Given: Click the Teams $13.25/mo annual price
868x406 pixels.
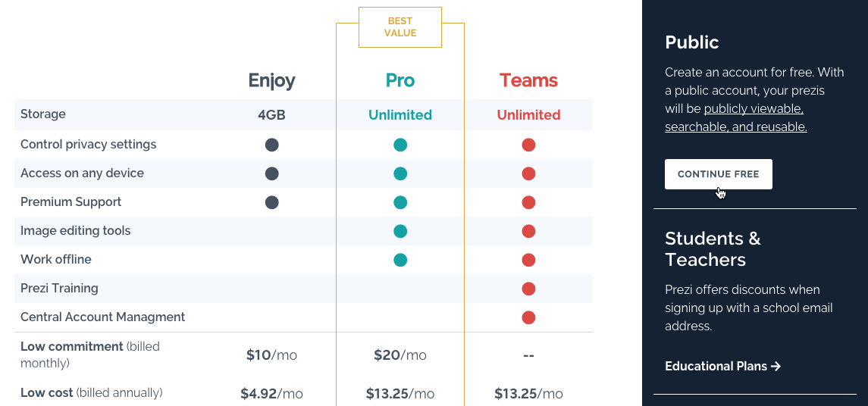Looking at the screenshot, I should pyautogui.click(x=528, y=394).
